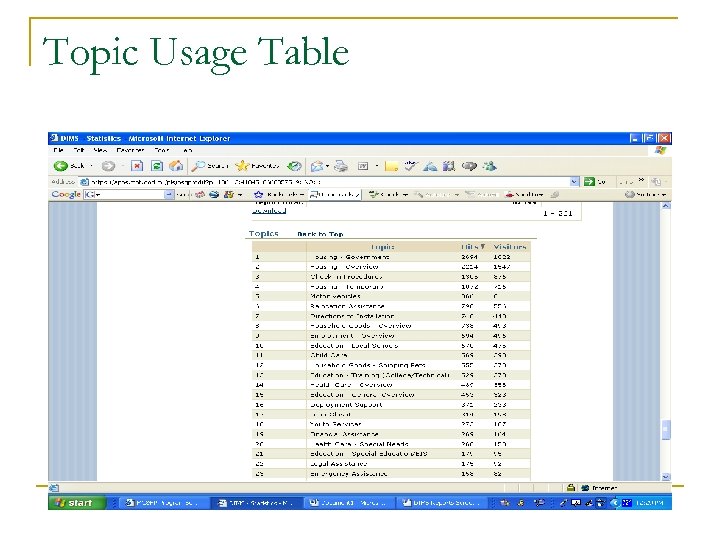Open the History/Media round icon

point(294,166)
